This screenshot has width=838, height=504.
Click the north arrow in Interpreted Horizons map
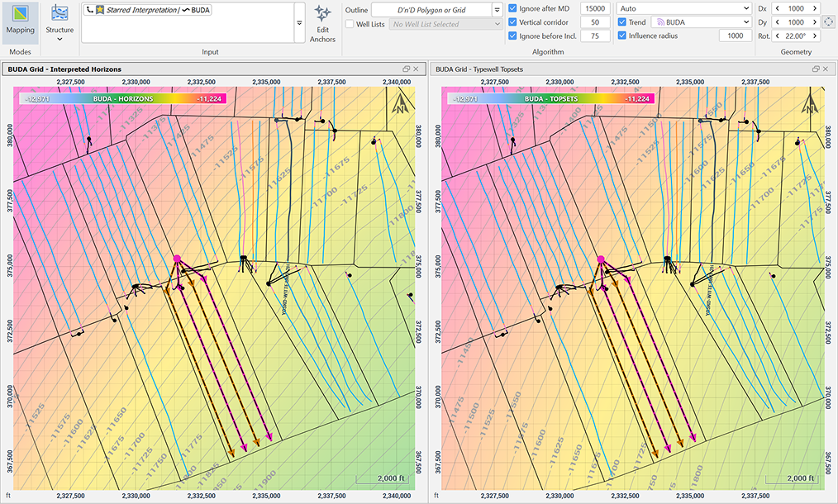pos(398,104)
